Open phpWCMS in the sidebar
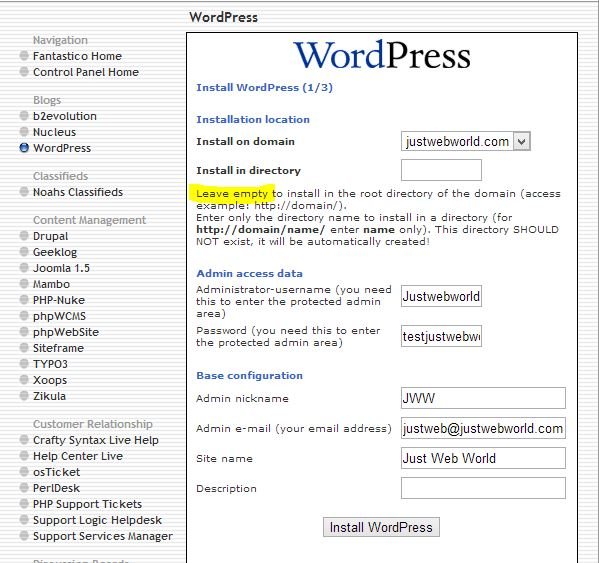The height and width of the screenshot is (563, 599). pyautogui.click(x=59, y=316)
